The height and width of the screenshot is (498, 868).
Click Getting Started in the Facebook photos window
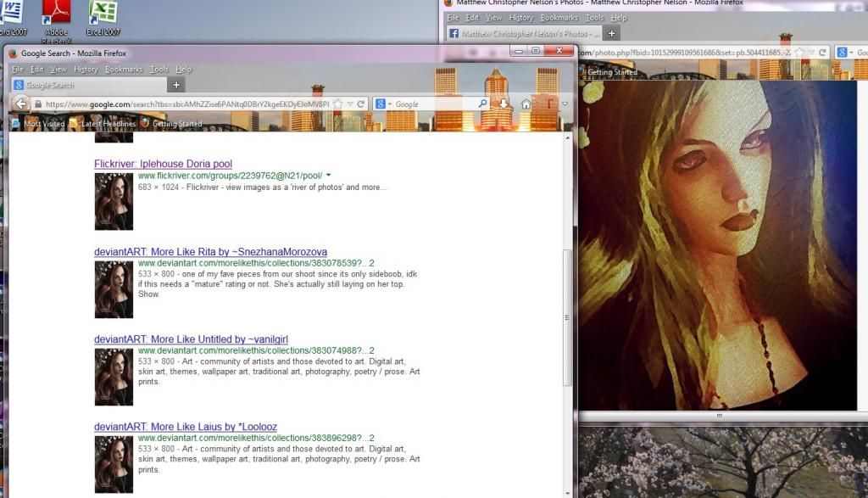click(x=612, y=72)
